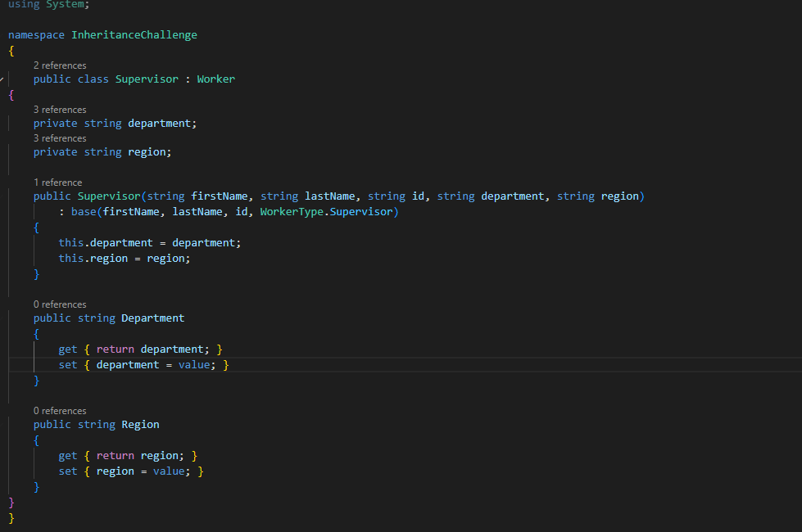802x532 pixels.
Task: Click the return keyword in the Department getter
Action: (115, 349)
